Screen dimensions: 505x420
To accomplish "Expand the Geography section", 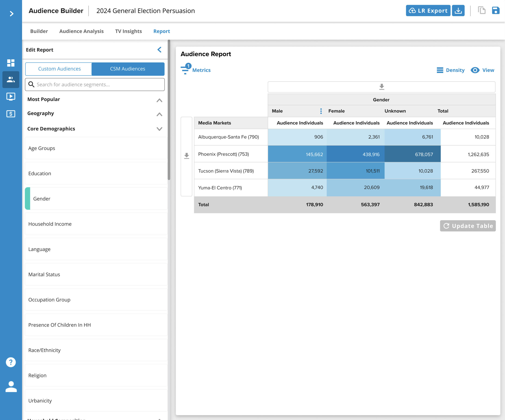I will click(159, 114).
